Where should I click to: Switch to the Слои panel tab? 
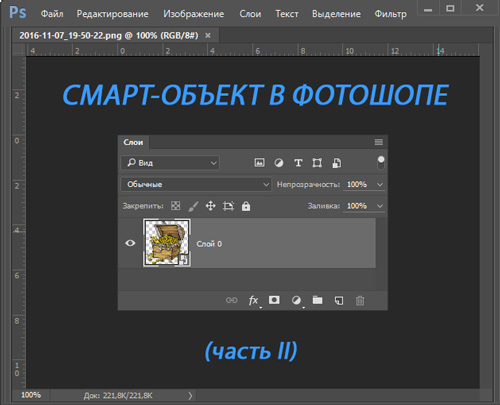click(133, 142)
